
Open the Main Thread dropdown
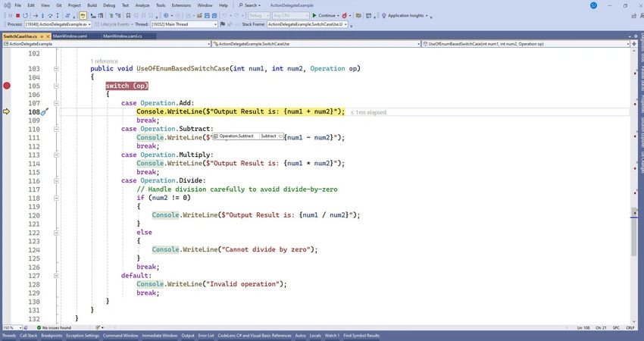pyautogui.click(x=183, y=24)
